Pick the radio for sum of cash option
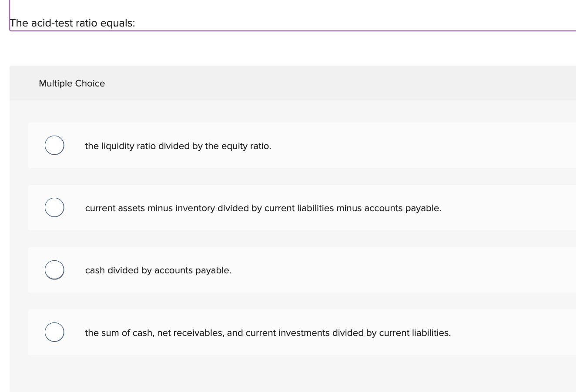This screenshot has height=392, width=576. (x=54, y=332)
